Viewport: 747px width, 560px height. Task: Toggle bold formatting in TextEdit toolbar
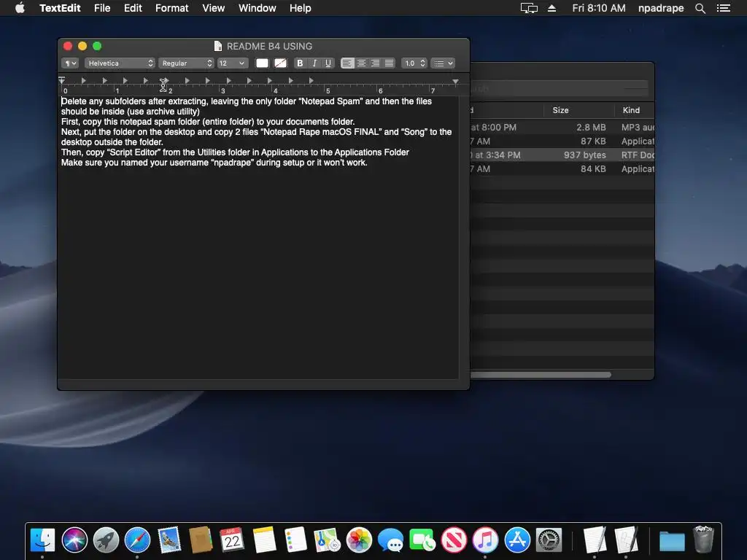click(x=300, y=63)
